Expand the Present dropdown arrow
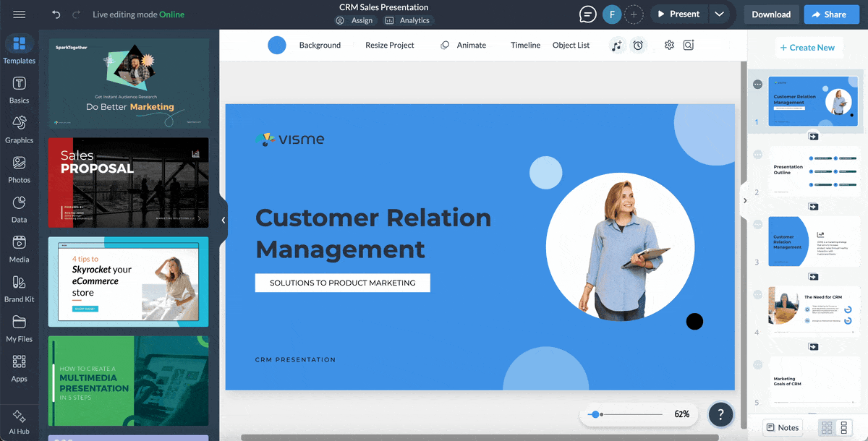Viewport: 868px width, 441px height. tap(718, 14)
